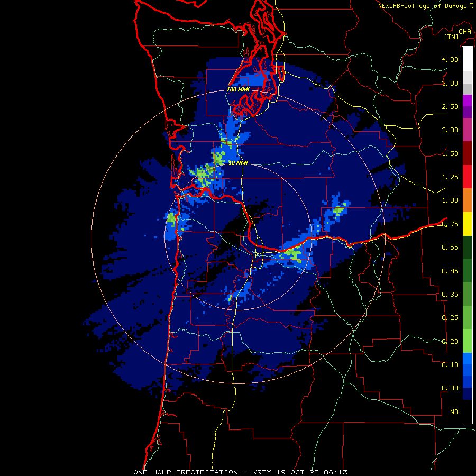Click the "OHA" product code label
The width and height of the screenshot is (476, 476).
point(465,31)
